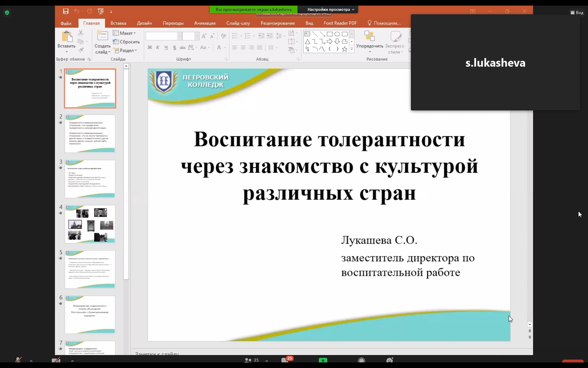Screen dimensions: 588x368
Task: Toggle align text left
Action: pyautogui.click(x=235, y=47)
